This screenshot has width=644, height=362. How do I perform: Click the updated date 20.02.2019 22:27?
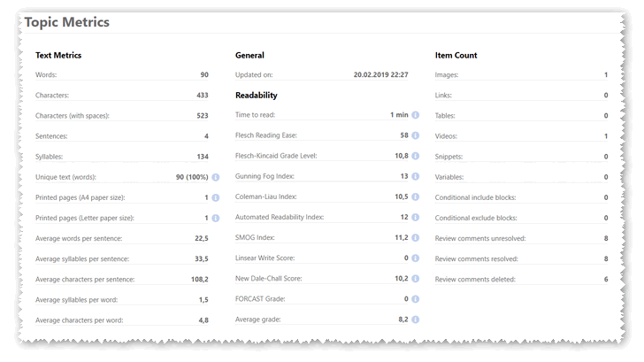point(380,74)
